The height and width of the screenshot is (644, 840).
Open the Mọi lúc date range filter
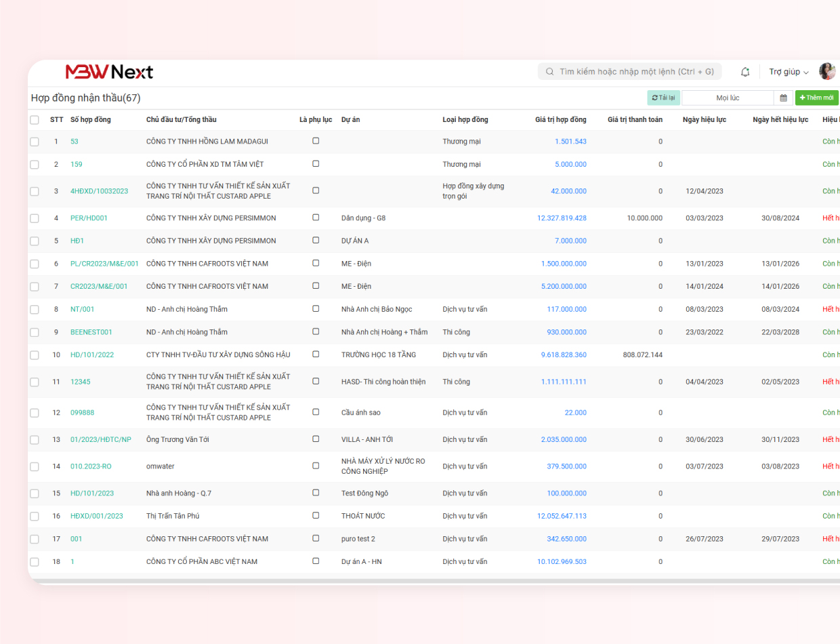728,98
